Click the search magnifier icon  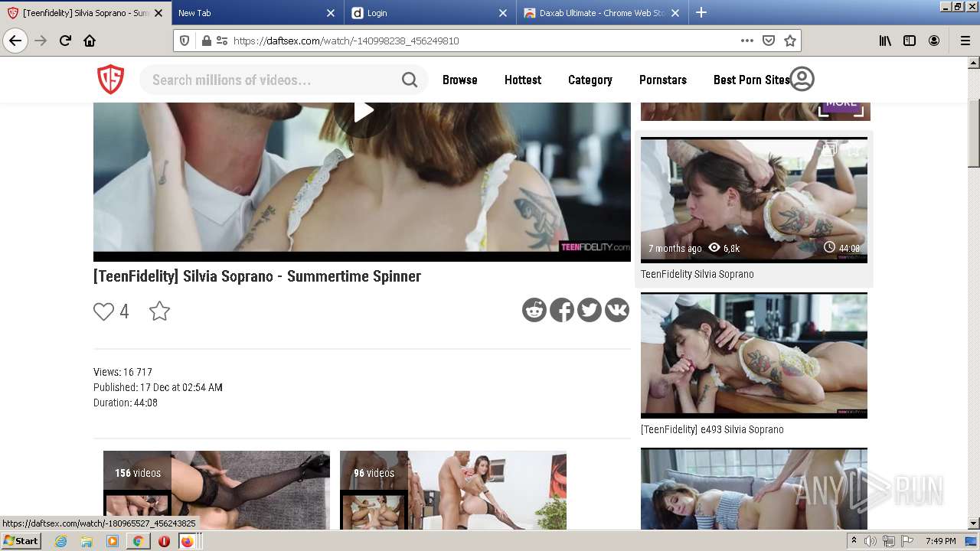pyautogui.click(x=410, y=80)
